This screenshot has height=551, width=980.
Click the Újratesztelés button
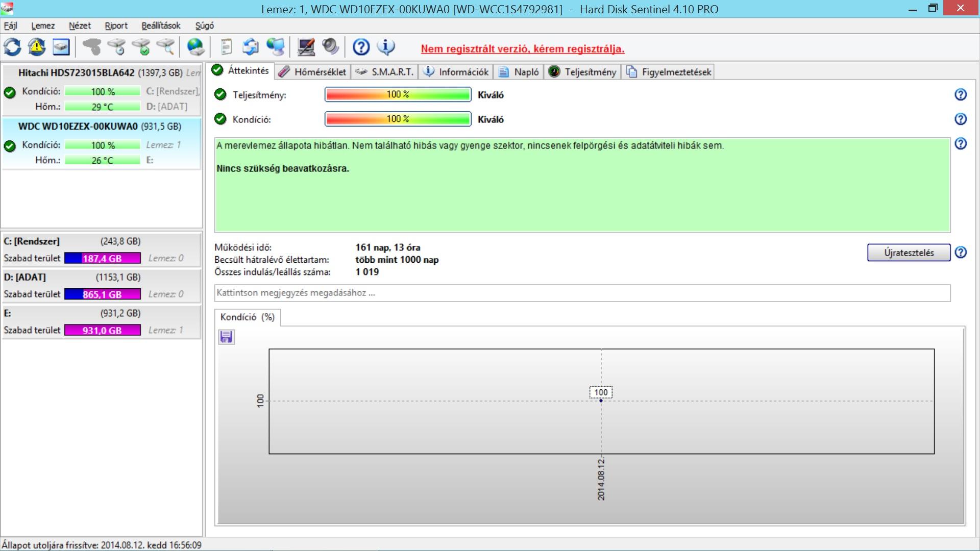coord(909,253)
